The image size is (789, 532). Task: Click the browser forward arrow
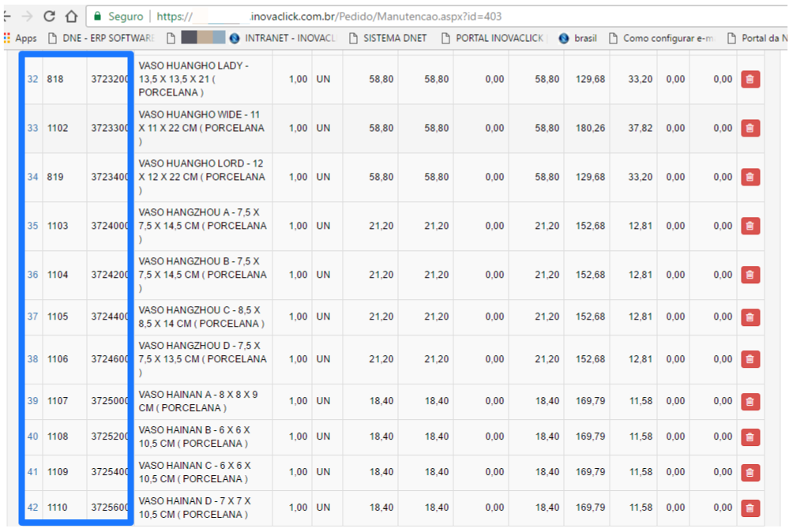click(x=27, y=16)
